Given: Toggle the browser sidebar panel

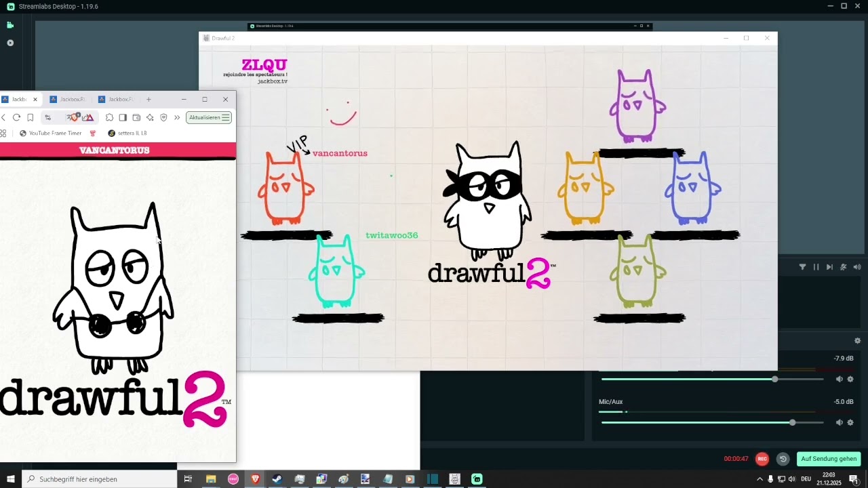Looking at the screenshot, I should pos(123,117).
